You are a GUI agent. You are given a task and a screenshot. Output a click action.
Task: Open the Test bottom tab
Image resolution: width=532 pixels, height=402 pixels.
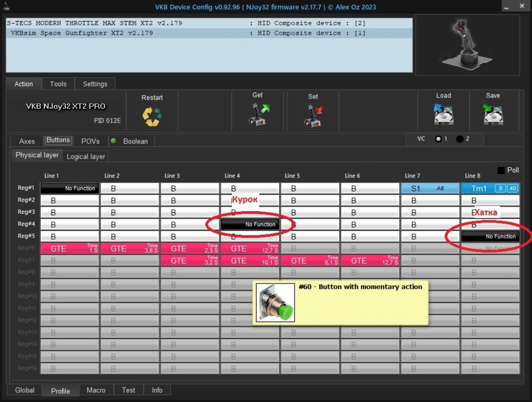[x=129, y=390]
